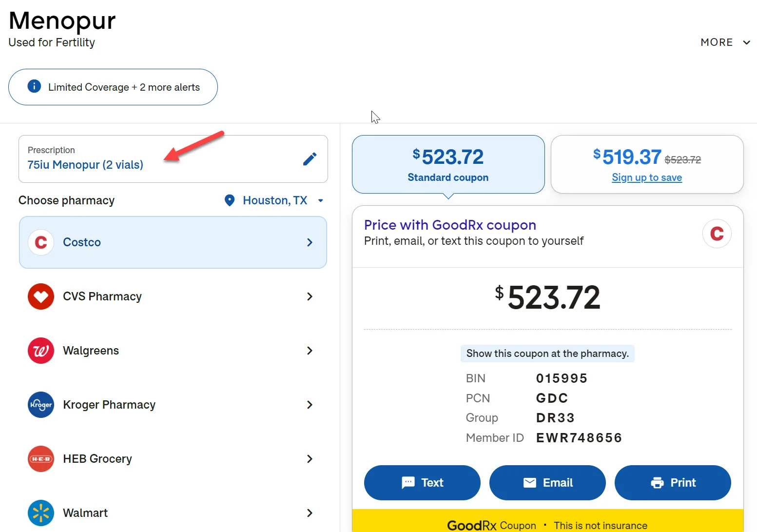Click the pencil edit prescription icon
The height and width of the screenshot is (532, 757).
coord(310,159)
